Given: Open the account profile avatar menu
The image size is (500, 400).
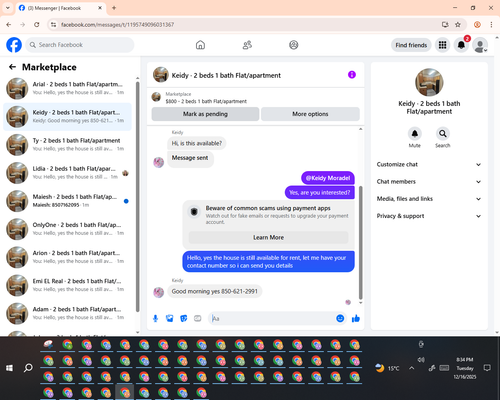Looking at the screenshot, I should pyautogui.click(x=480, y=45).
